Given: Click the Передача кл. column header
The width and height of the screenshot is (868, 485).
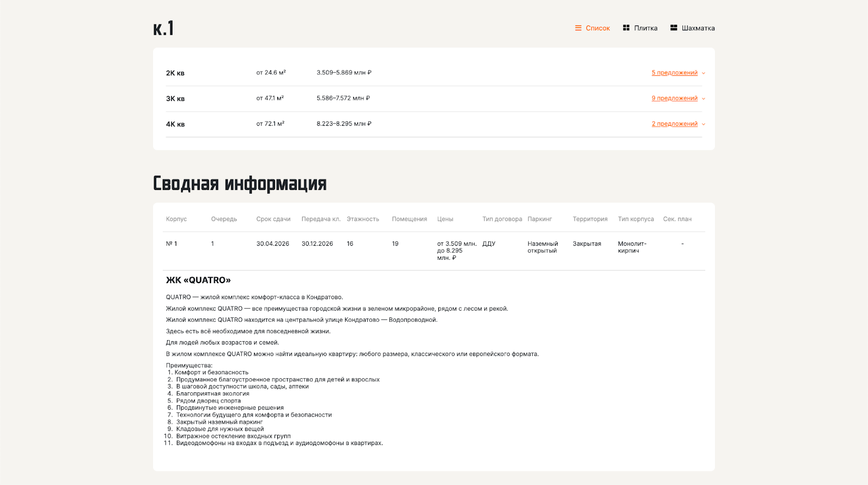Looking at the screenshot, I should (x=321, y=219).
